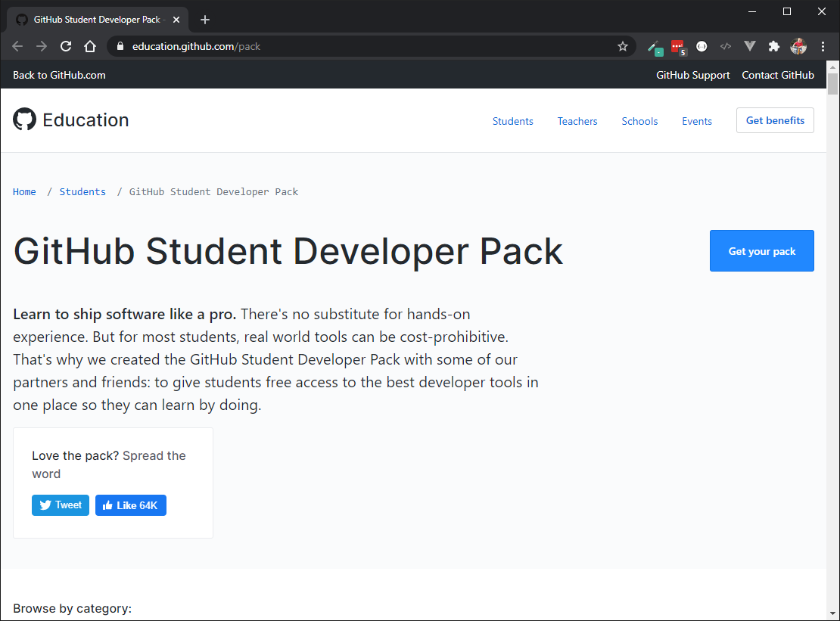Click the page scrollbar thumb
Screen dimensions: 840x621
(x=832, y=83)
